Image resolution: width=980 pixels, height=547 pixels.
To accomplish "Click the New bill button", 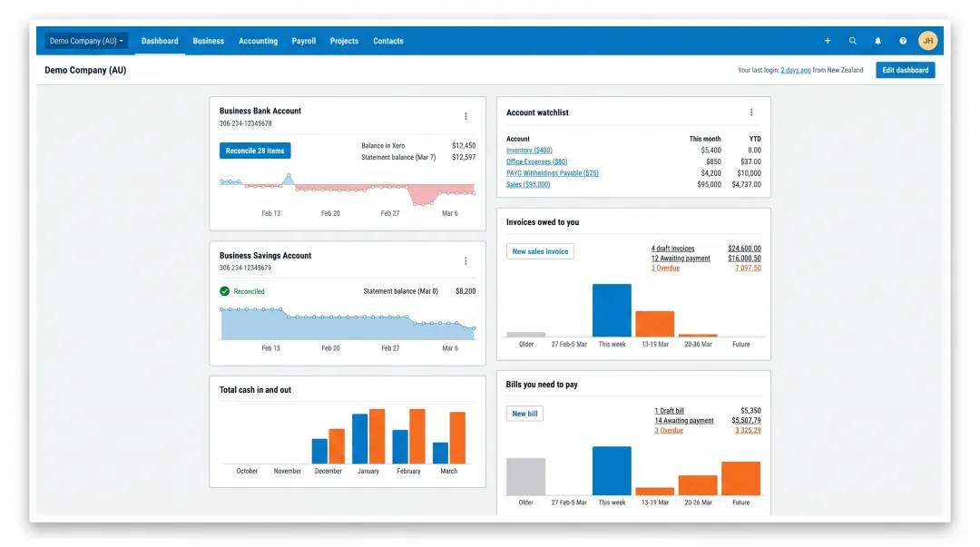I will click(524, 414).
